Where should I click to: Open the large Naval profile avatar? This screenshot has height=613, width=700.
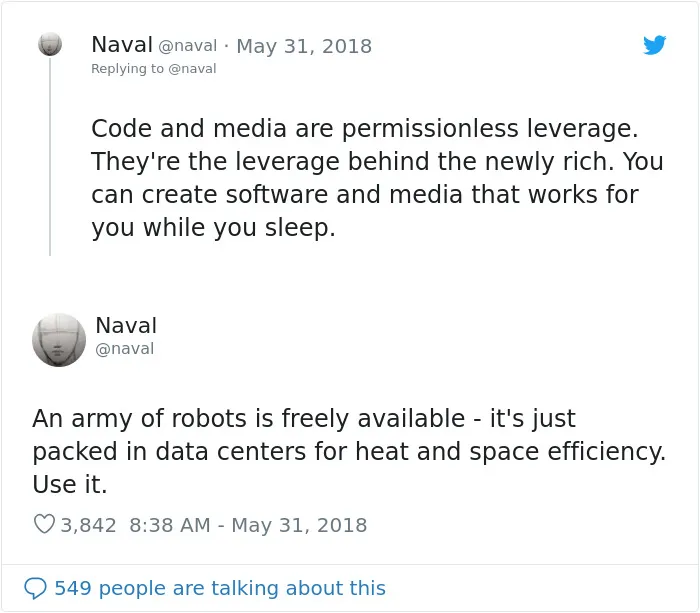[59, 340]
